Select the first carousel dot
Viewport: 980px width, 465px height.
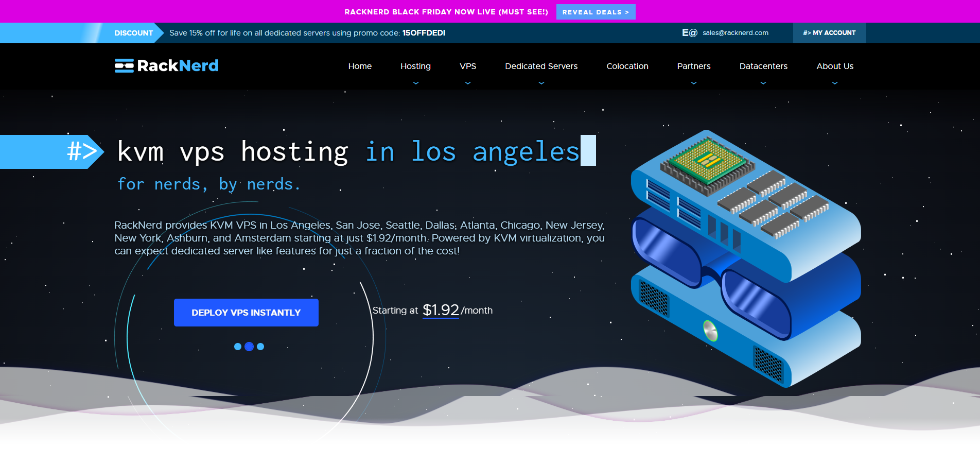238,347
